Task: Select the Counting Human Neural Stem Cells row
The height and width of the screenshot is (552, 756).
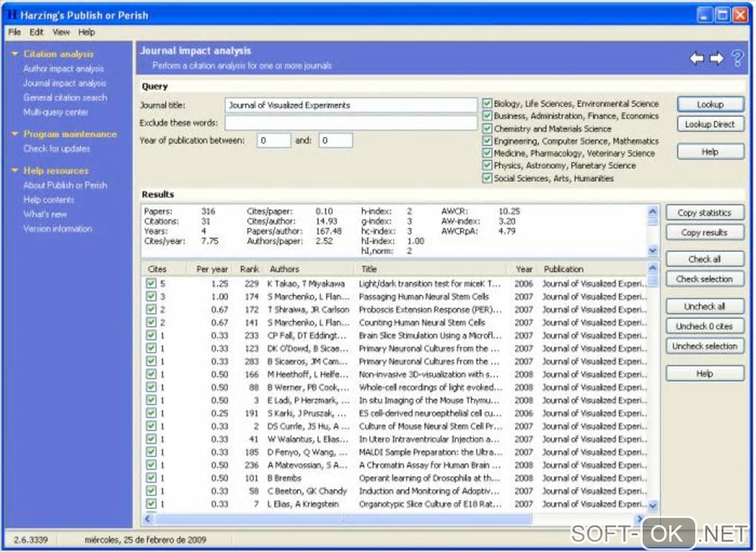Action: [x=395, y=322]
